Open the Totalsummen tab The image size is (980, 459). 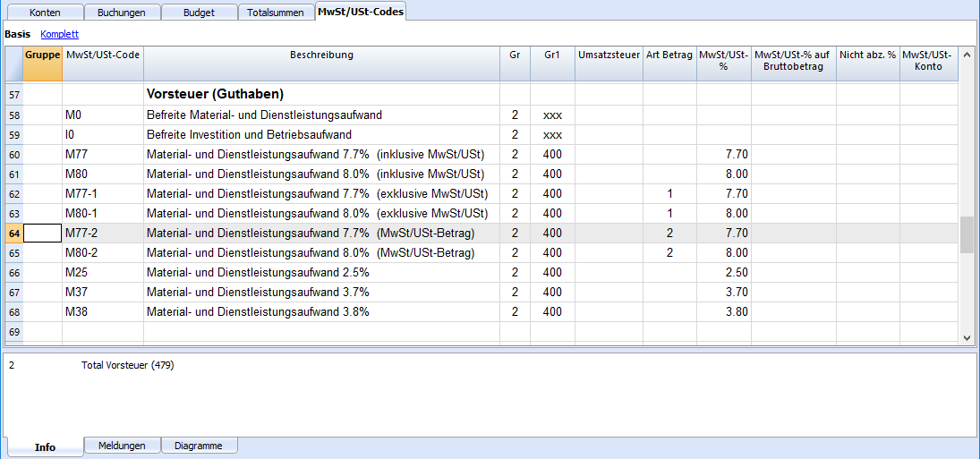pos(277,13)
